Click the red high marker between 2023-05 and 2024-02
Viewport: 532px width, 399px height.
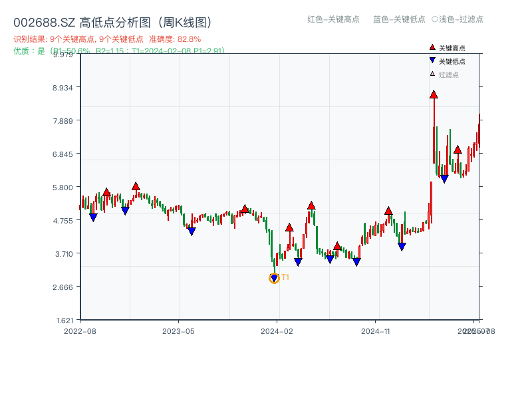[245, 209]
